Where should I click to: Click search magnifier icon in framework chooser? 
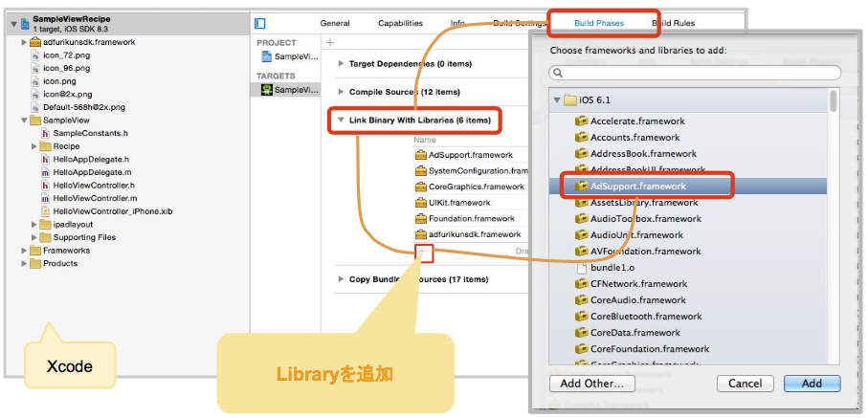(x=559, y=73)
